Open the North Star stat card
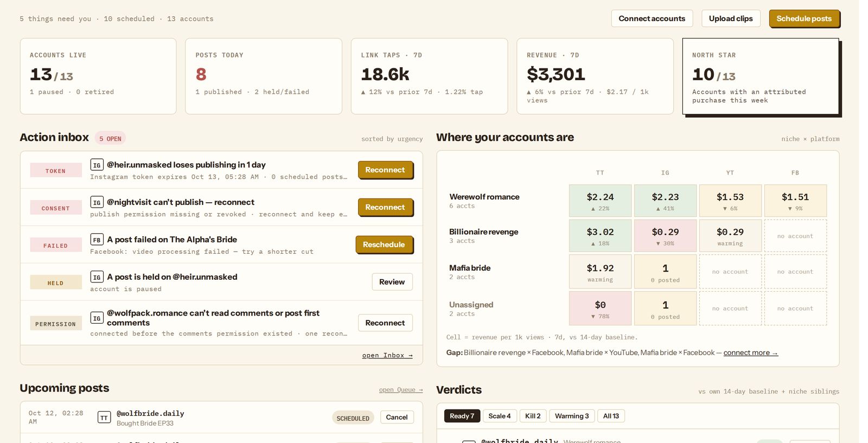The width and height of the screenshot is (868, 443). pos(761,76)
